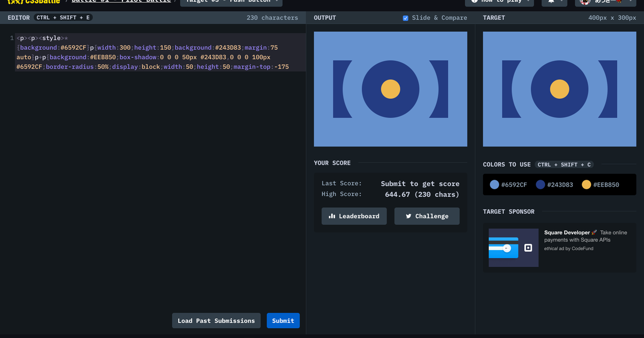Share via the Twitter Challenge button
This screenshot has height=338, width=644.
click(427, 216)
